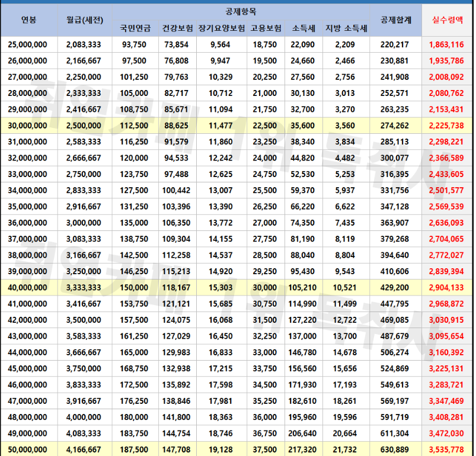Click the 소득세 column header
The image size is (476, 456).
pos(304,28)
